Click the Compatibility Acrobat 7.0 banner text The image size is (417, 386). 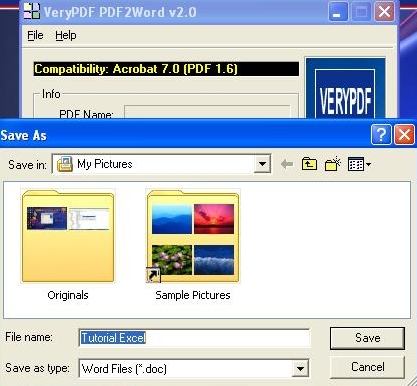tap(136, 69)
